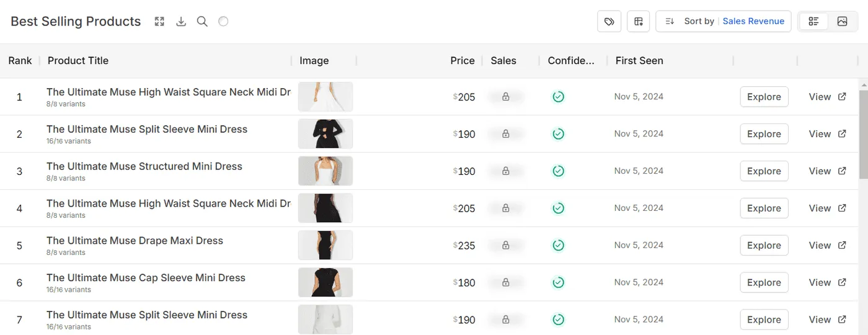Click the tags icon button

point(609,22)
